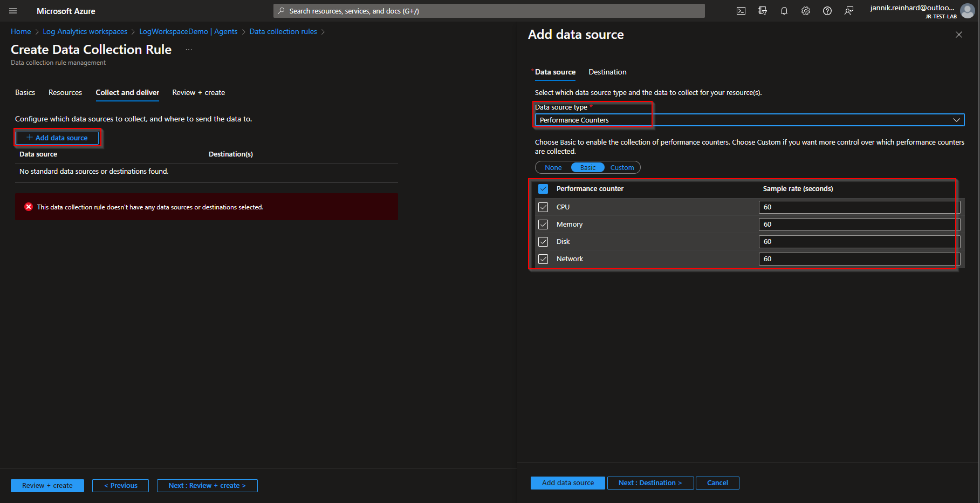Screen dimensions: 980x503
Task: Open the notifications bell
Action: (784, 11)
